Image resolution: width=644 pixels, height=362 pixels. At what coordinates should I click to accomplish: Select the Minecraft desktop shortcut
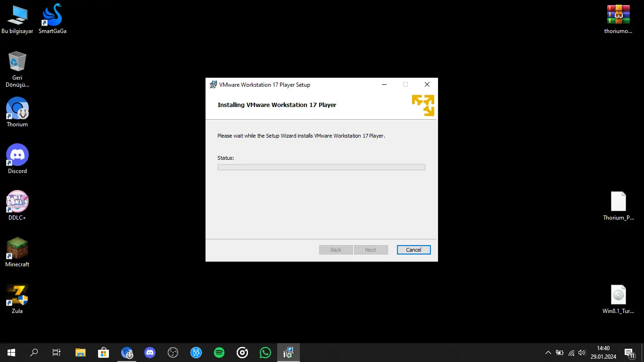pyautogui.click(x=17, y=252)
